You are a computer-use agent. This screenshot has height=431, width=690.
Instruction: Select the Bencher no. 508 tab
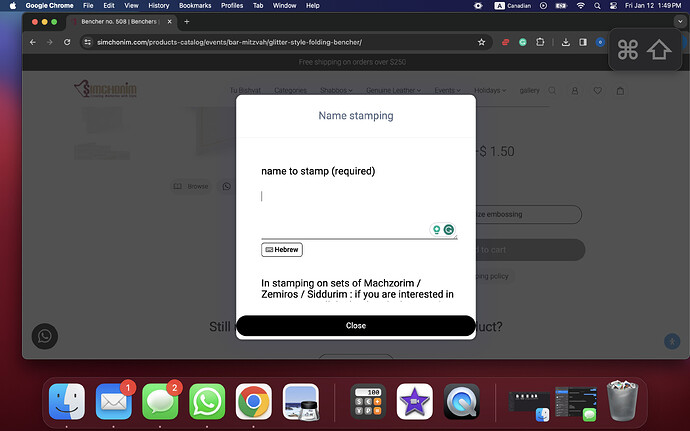(122, 22)
